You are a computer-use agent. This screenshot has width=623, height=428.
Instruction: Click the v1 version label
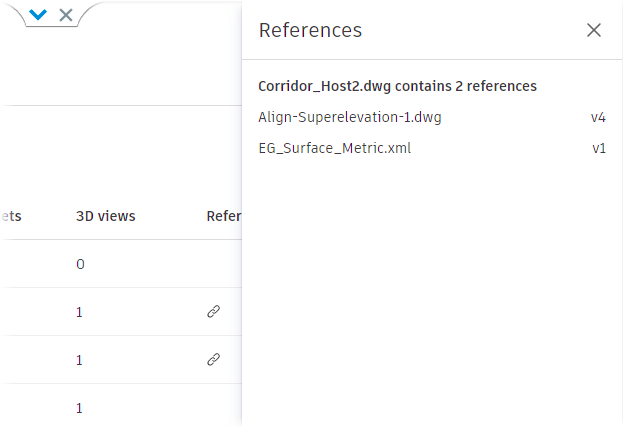tap(599, 149)
